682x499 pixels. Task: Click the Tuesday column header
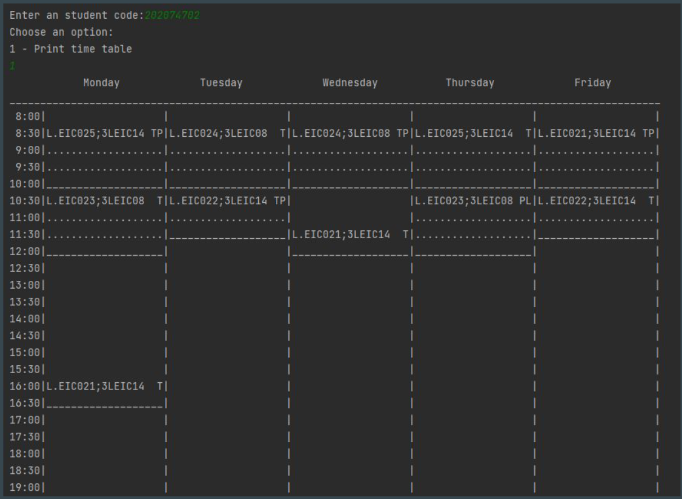point(221,83)
